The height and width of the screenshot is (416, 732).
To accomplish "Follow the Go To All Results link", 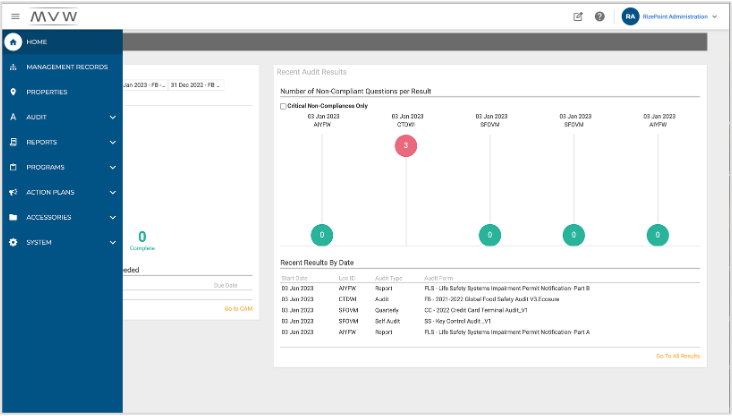I will click(677, 355).
